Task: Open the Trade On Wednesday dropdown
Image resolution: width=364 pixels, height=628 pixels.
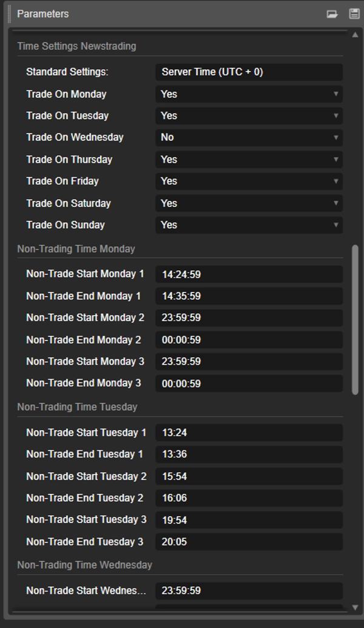Action: tap(337, 137)
